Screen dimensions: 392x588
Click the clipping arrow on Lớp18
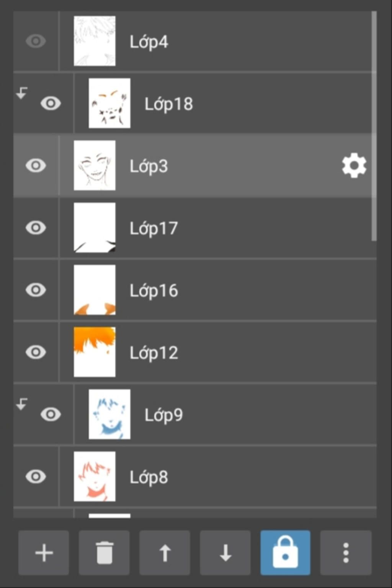point(22,93)
